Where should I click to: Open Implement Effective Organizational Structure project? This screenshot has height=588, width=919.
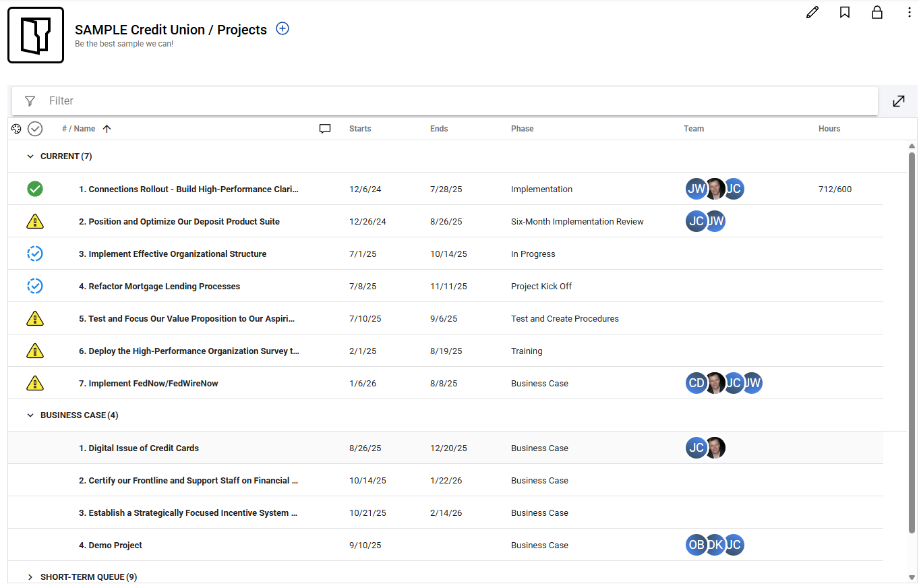(x=173, y=254)
